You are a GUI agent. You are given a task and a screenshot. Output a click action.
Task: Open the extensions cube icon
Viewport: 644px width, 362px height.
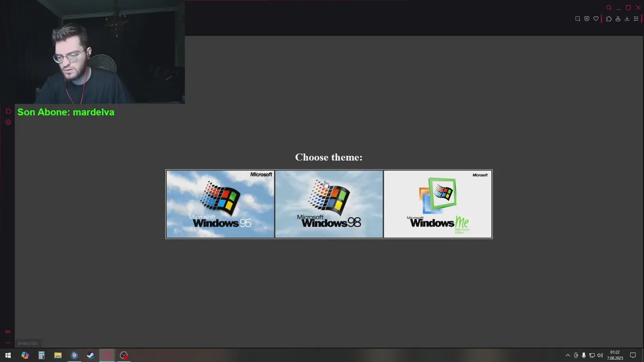pos(609,19)
